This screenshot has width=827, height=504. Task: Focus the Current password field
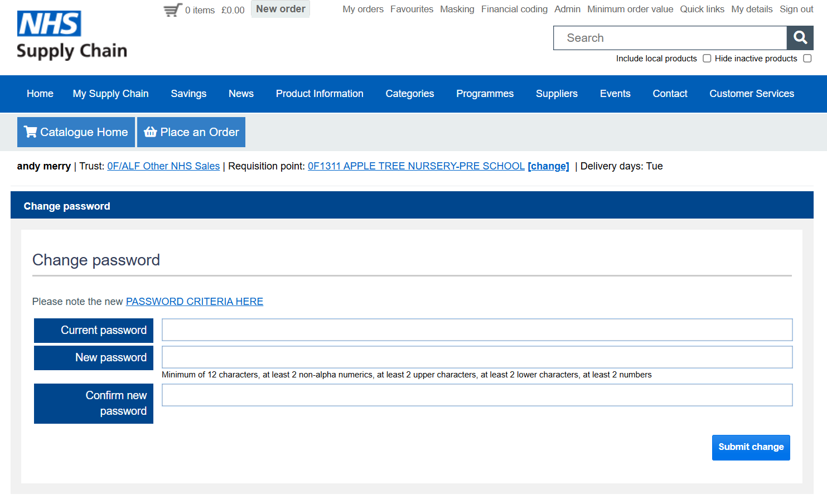[477, 330]
